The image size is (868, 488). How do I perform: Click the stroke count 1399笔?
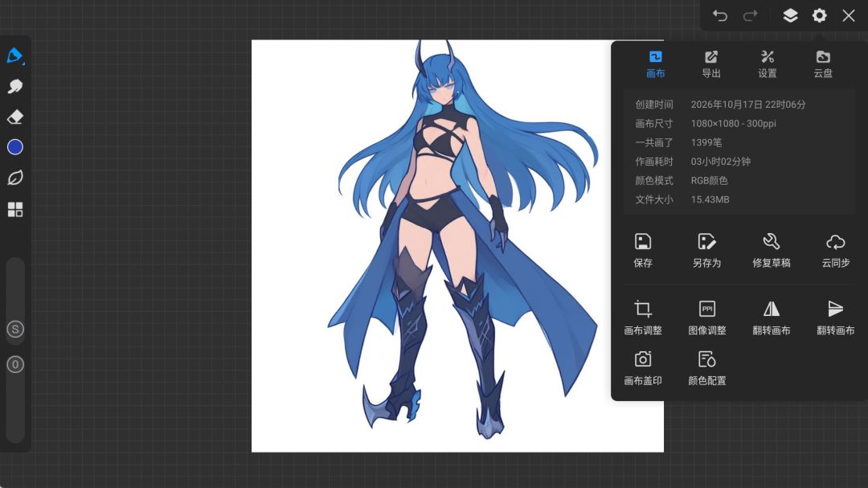(706, 142)
